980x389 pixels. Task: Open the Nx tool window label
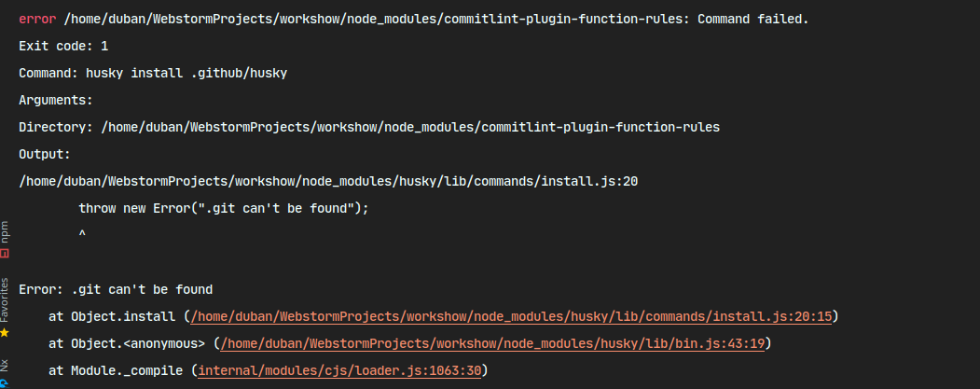pos(5,365)
